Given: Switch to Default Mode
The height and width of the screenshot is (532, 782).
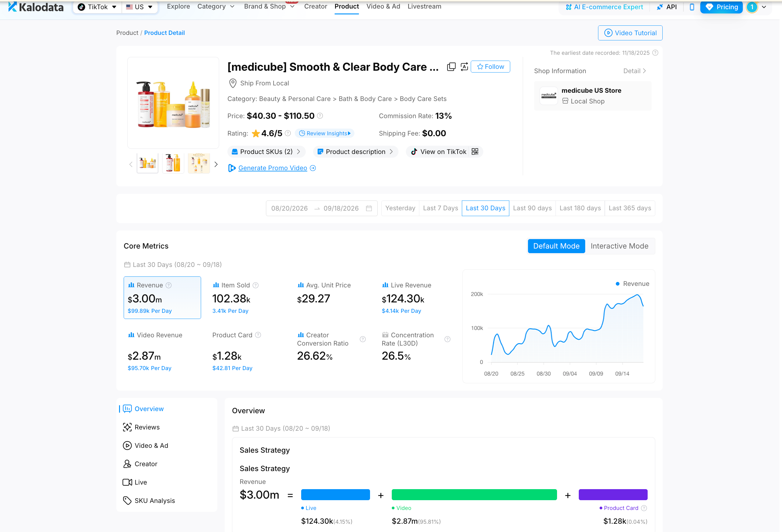Looking at the screenshot, I should pyautogui.click(x=556, y=246).
